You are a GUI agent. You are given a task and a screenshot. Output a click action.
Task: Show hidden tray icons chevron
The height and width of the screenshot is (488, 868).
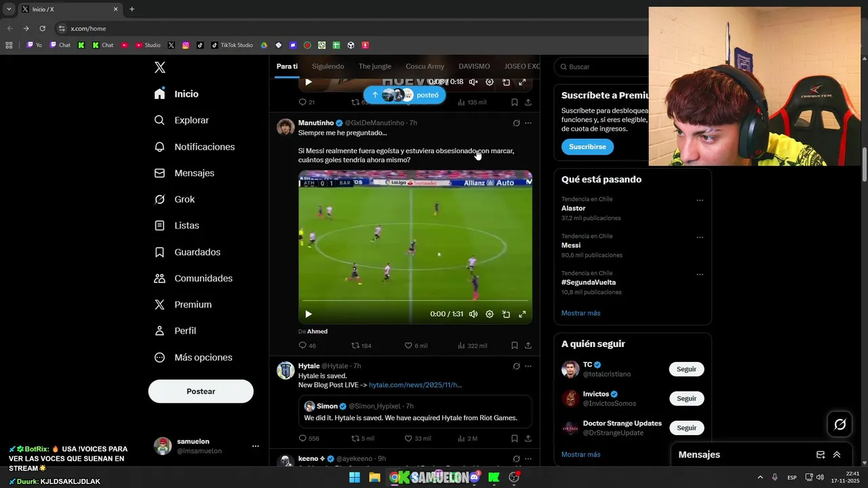tap(760, 477)
